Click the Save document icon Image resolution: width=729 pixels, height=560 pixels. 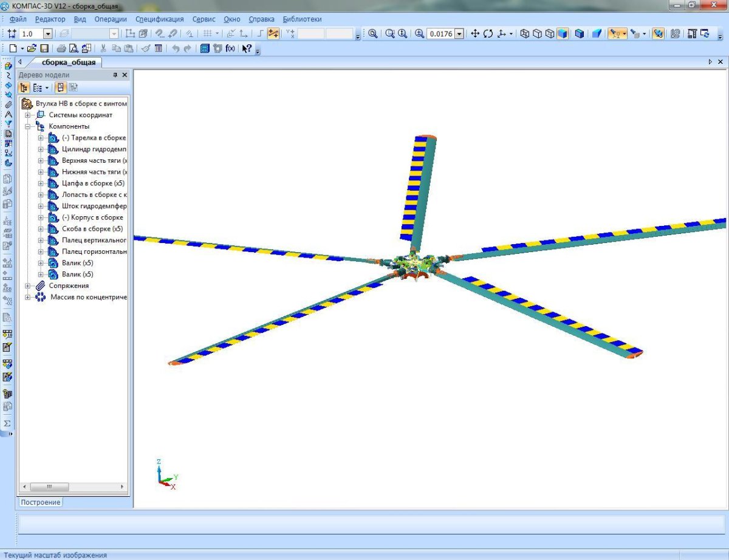[44, 49]
